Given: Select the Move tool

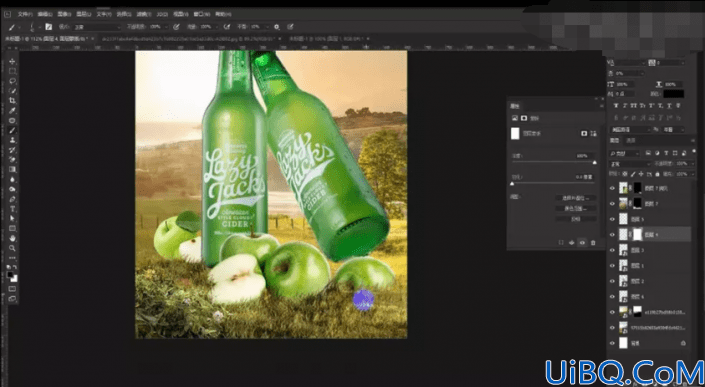Looking at the screenshot, I should click(x=13, y=61).
